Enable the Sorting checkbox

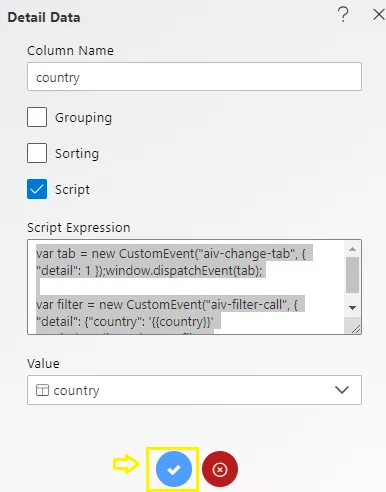37,153
